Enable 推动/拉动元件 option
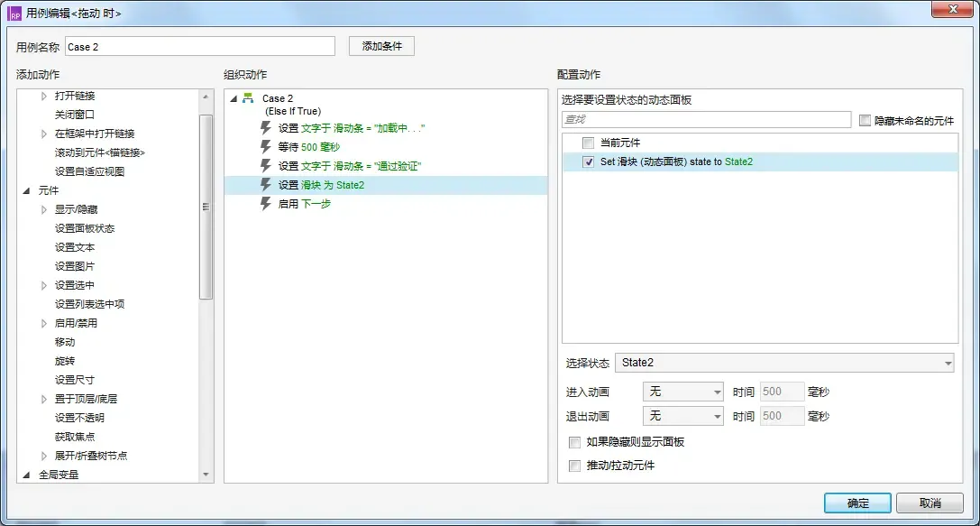The height and width of the screenshot is (526, 980). click(574, 466)
